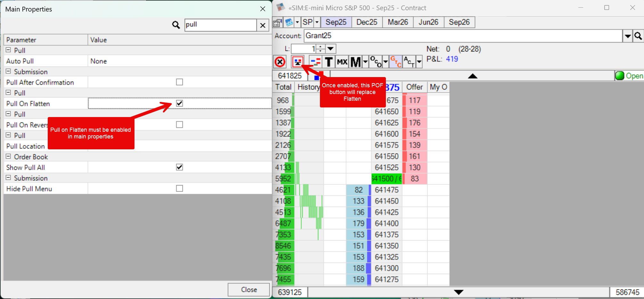The height and width of the screenshot is (299, 644).
Task: Clear the search box with the X button
Action: (263, 25)
